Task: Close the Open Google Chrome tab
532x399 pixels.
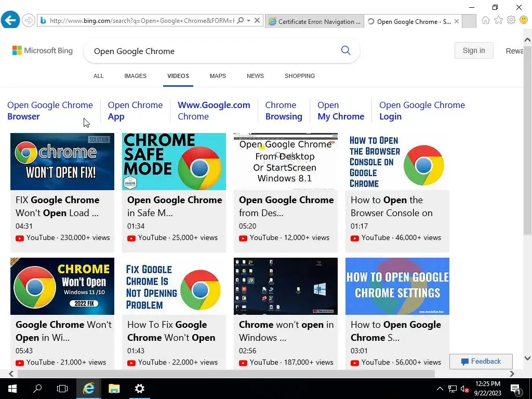Action: tap(457, 21)
